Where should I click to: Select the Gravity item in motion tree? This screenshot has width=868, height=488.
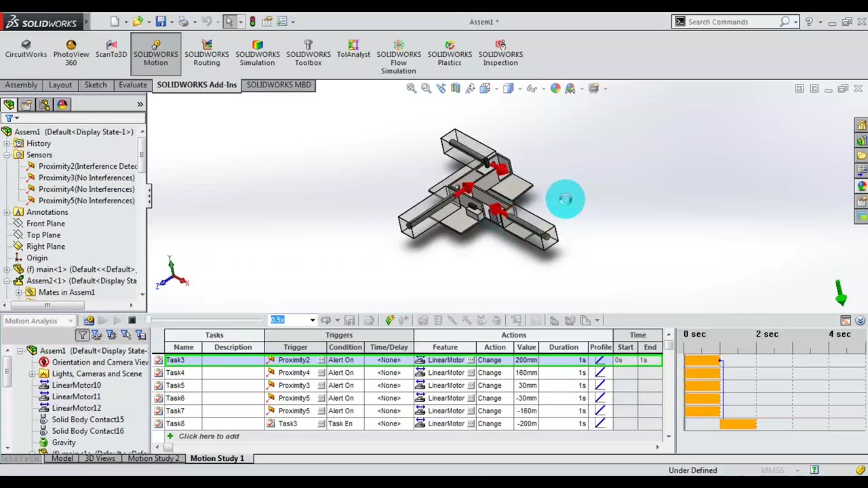(64, 443)
